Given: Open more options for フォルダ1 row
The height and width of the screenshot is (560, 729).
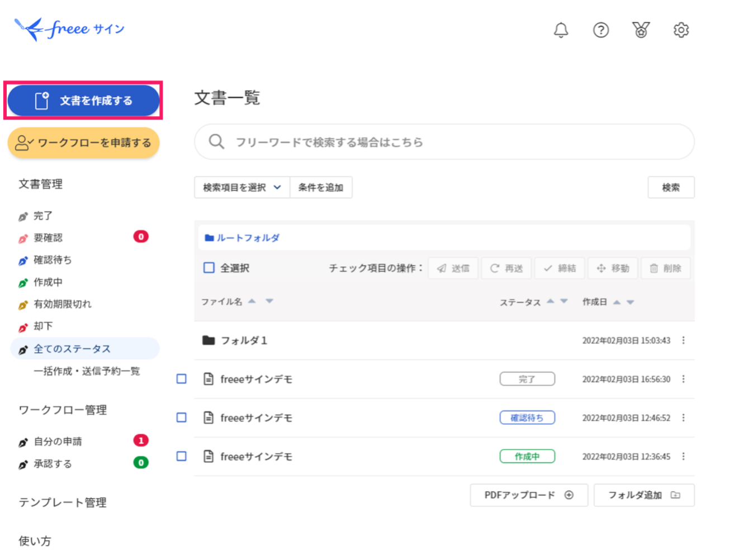Looking at the screenshot, I should pyautogui.click(x=683, y=340).
